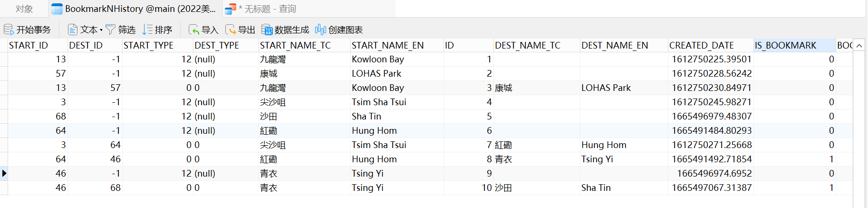Screen dimensions: 868x208
Task: Expand the Text (文本) dropdown arrow
Action: tap(101, 30)
